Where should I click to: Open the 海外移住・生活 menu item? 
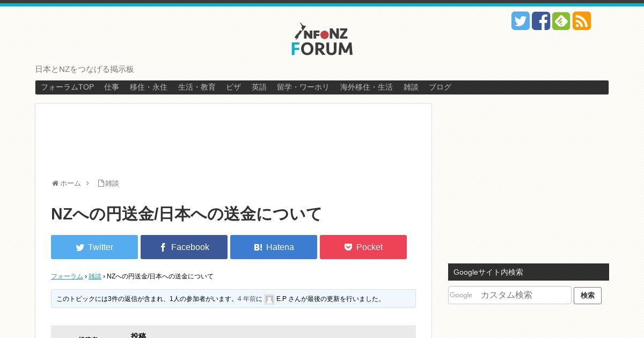click(x=367, y=87)
